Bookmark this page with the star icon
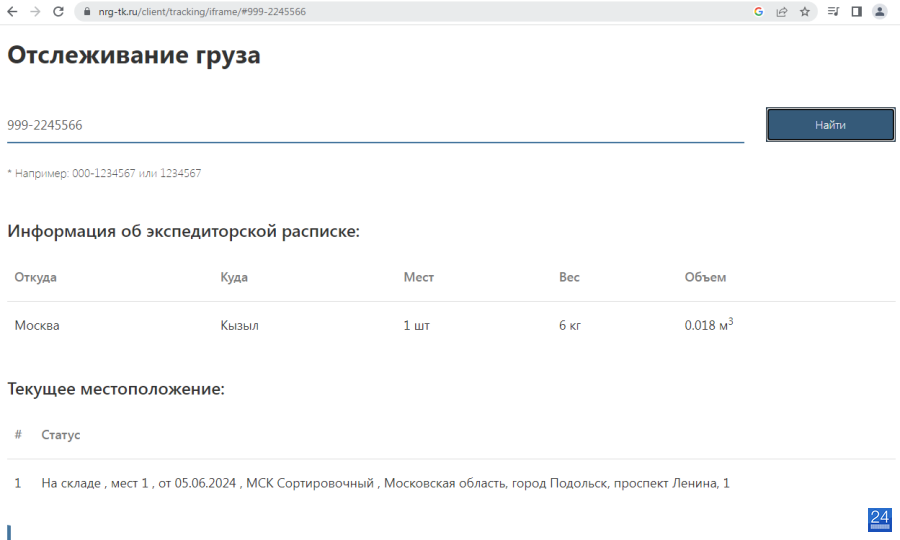 [805, 11]
